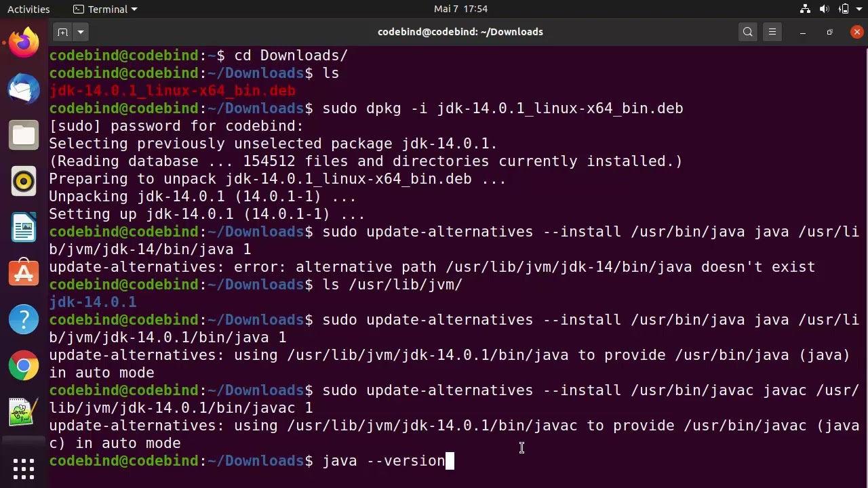Click the 'Preparing to unpack' line

pyautogui.click(x=277, y=179)
